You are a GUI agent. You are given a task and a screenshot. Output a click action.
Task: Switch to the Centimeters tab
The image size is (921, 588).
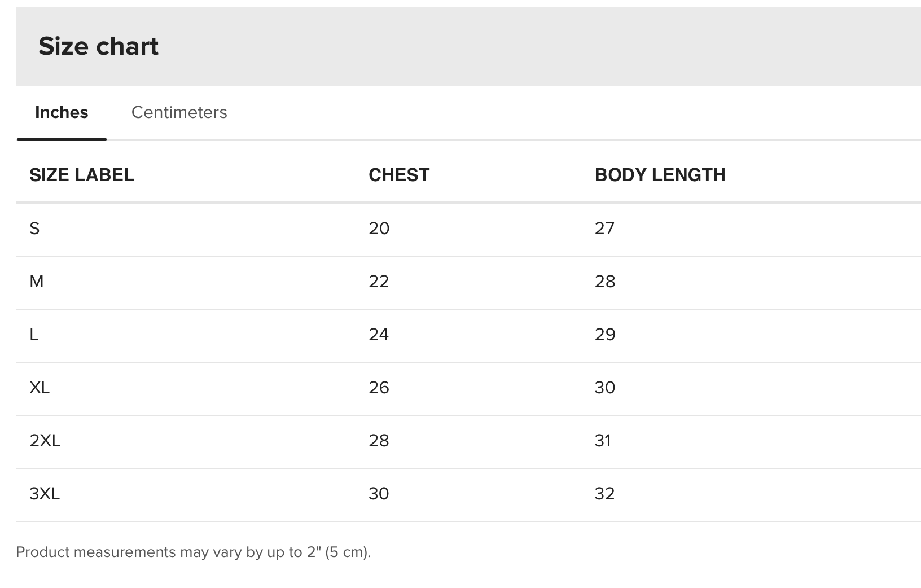tap(179, 112)
